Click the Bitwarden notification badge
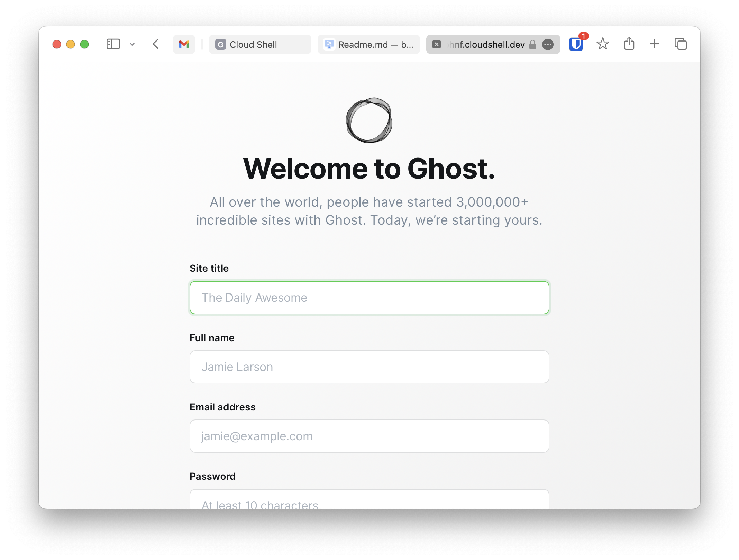Image resolution: width=739 pixels, height=560 pixels. coord(583,35)
